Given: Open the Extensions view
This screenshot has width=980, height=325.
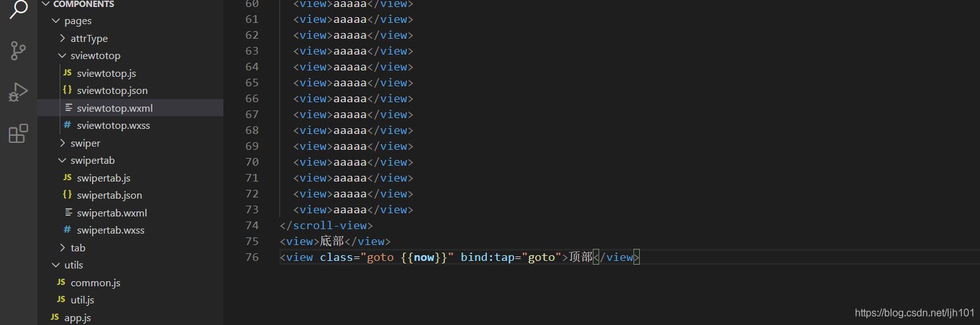Looking at the screenshot, I should pos(18,133).
